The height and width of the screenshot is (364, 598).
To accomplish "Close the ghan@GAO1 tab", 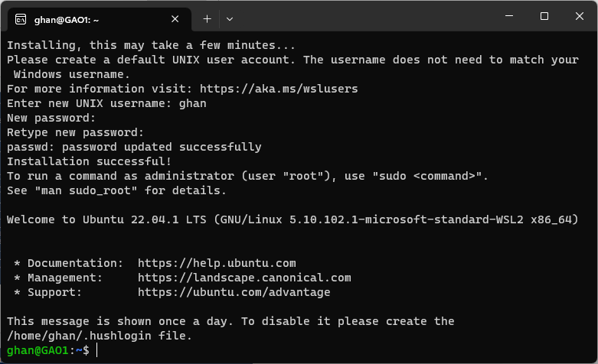I will click(175, 18).
